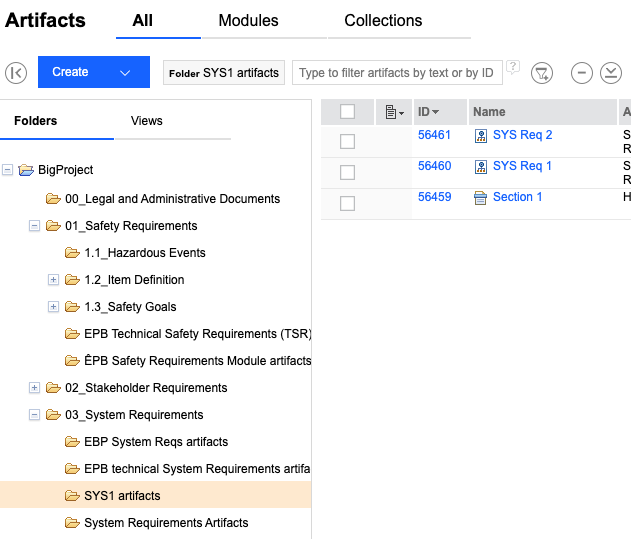
Task: Expand the 1.2_Item Definition folder
Action: click(x=54, y=280)
